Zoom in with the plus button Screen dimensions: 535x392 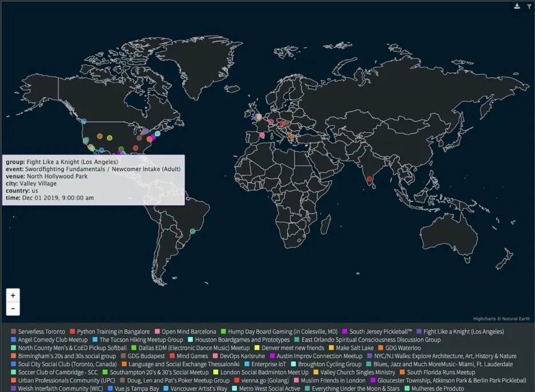click(x=13, y=295)
